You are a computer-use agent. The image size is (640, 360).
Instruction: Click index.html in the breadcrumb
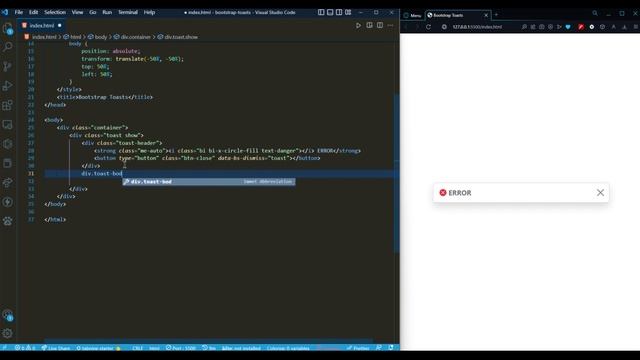tap(44, 37)
